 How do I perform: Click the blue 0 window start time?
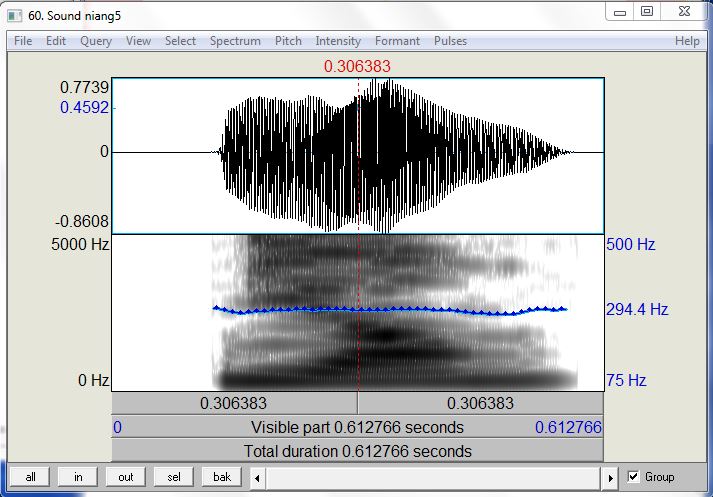pos(117,427)
